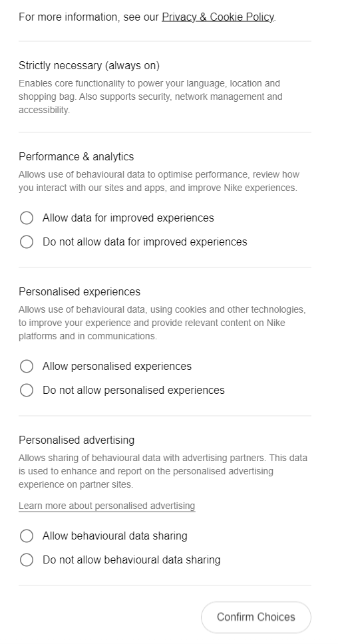The image size is (338, 644).
Task: Click the 'and accessibility.' line of text
Action: click(x=45, y=110)
